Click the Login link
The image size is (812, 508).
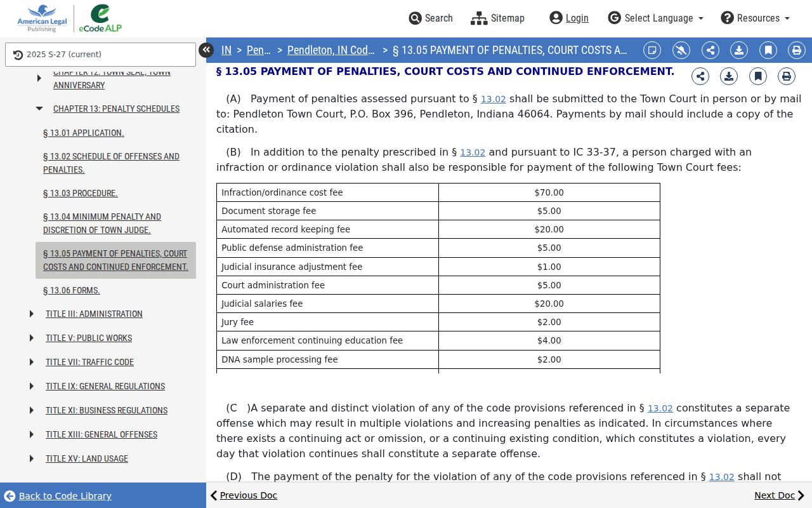tap(569, 18)
